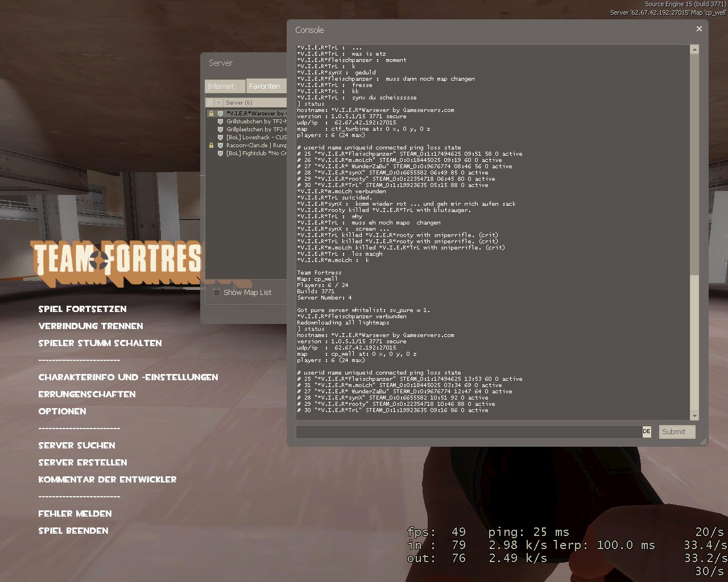Focus the console command input field
Viewport: 728px width, 582px height.
click(x=469, y=432)
